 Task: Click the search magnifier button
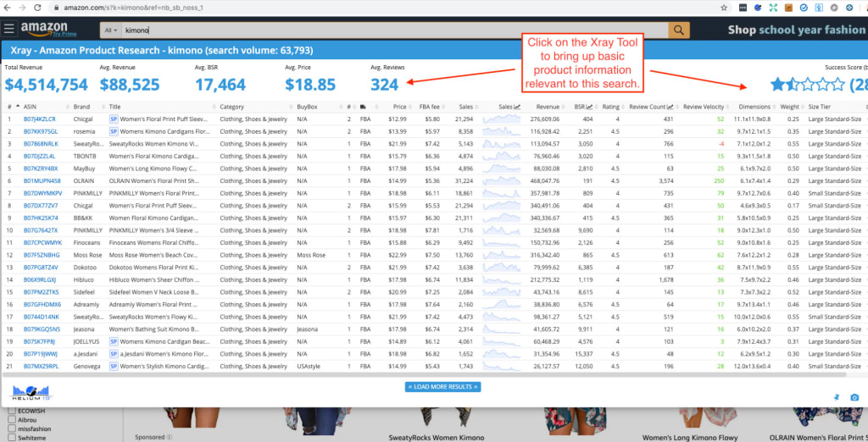[679, 30]
